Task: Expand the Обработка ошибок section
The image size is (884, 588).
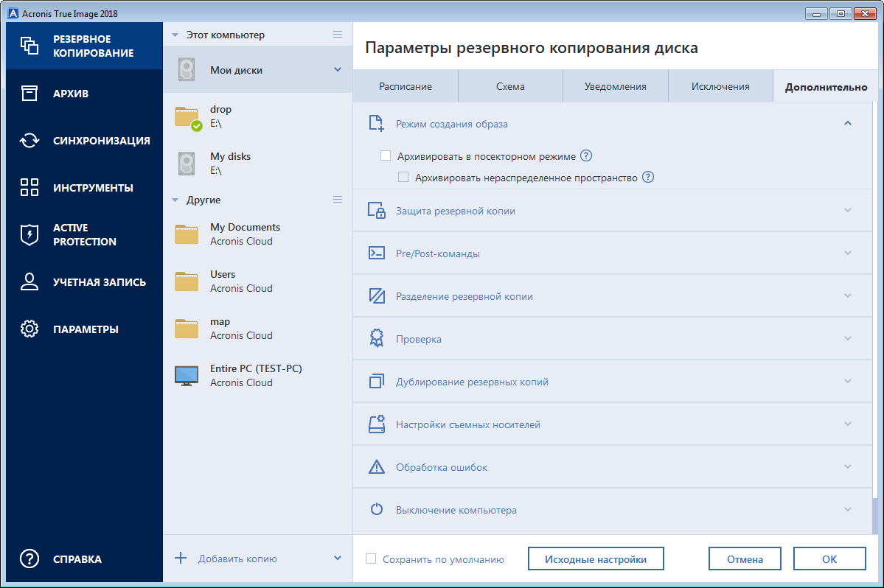Action: pyautogui.click(x=847, y=467)
